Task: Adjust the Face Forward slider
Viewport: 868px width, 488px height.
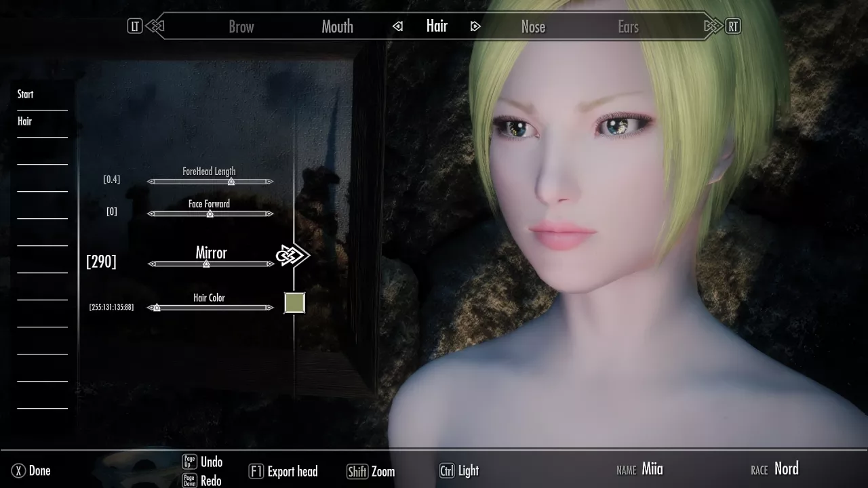Action: click(210, 213)
